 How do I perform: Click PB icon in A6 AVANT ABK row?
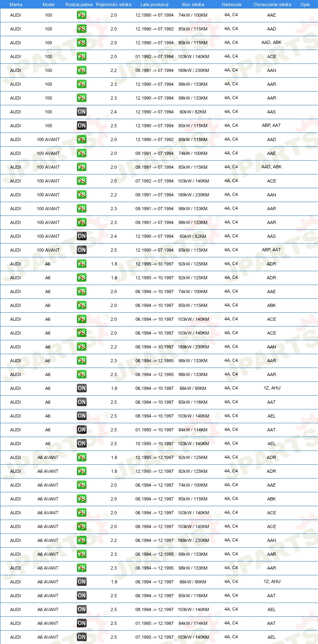click(x=82, y=499)
